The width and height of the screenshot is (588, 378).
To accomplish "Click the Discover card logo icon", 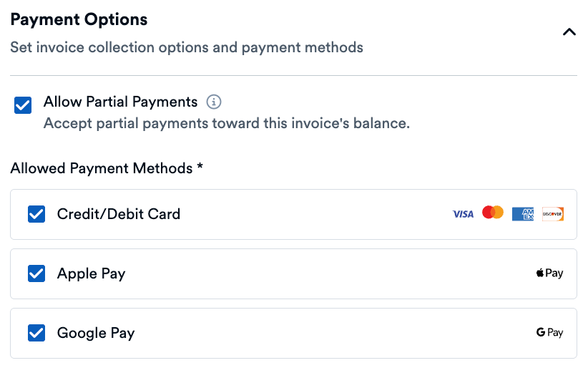I will coord(553,214).
